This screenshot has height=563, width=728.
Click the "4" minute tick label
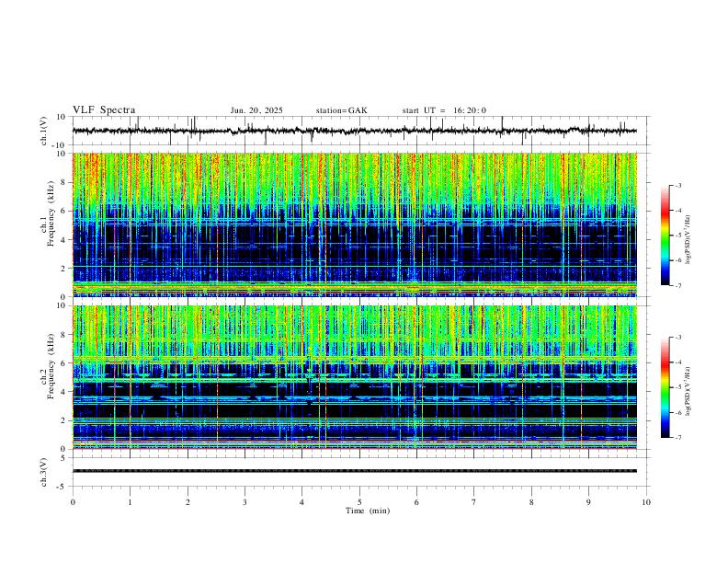point(301,502)
